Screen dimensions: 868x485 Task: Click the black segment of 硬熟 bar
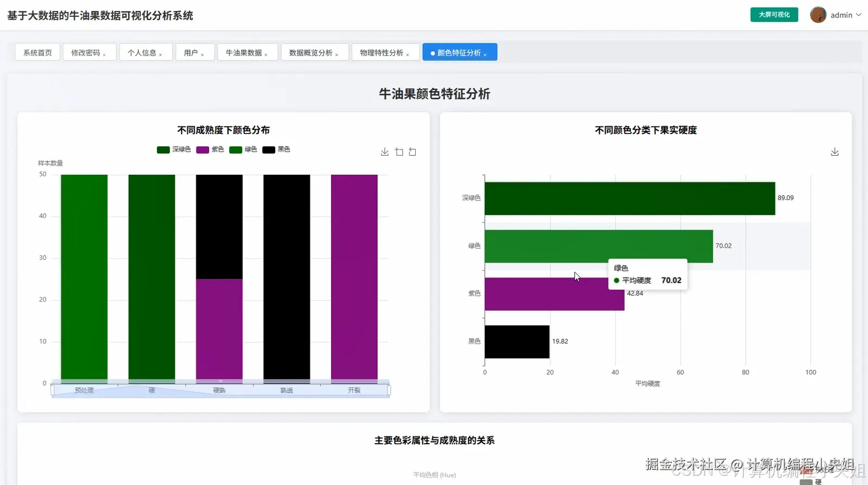click(219, 227)
